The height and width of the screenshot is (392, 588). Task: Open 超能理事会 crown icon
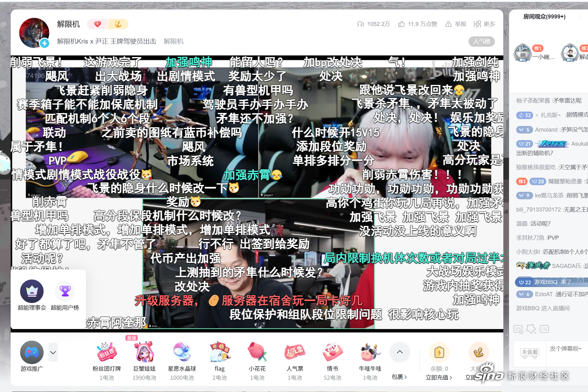click(32, 291)
